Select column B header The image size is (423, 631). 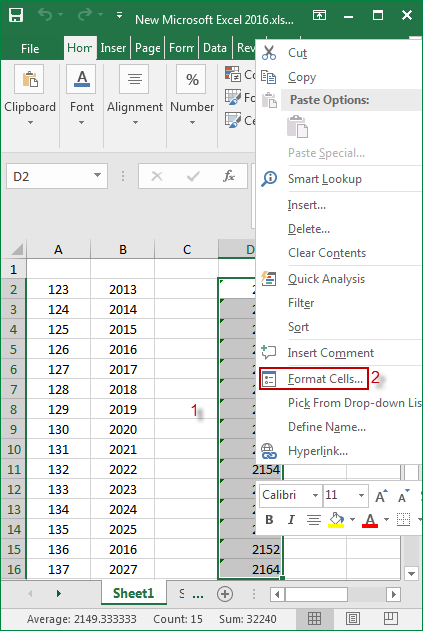(x=122, y=250)
